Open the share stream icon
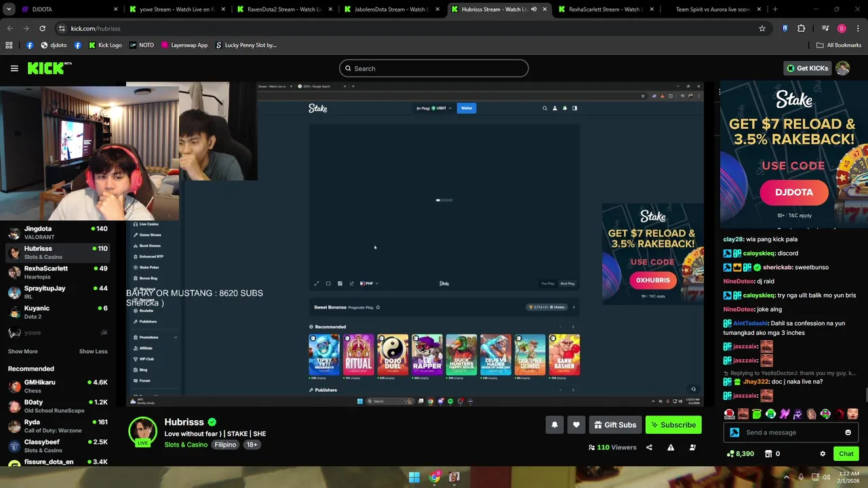This screenshot has height=488, width=868. pos(649,447)
